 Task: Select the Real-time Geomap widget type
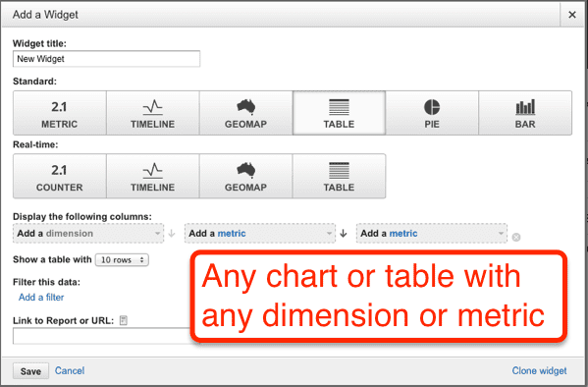(245, 176)
